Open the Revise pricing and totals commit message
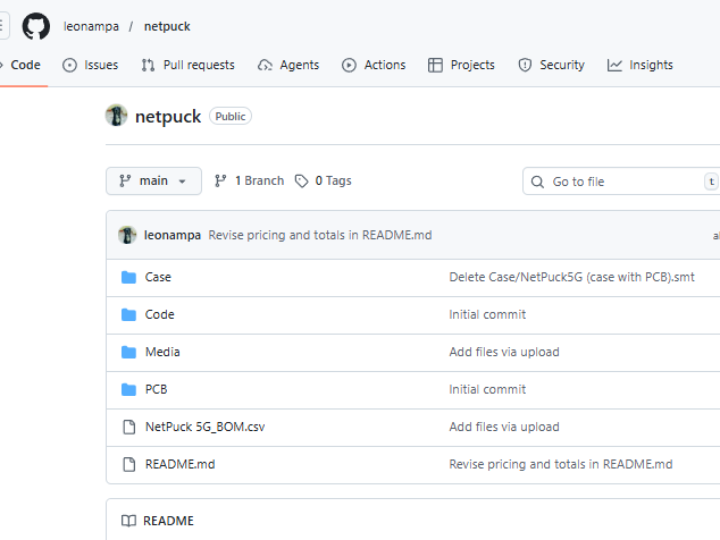Viewport: 720px width, 540px height. point(320,235)
